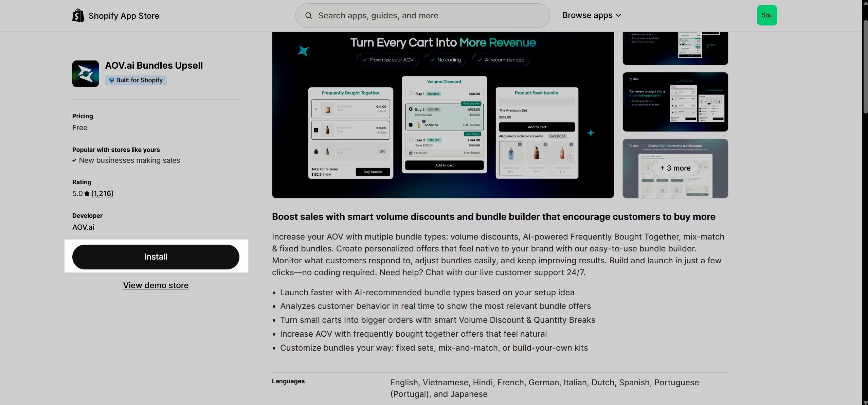
Task: Toggle the second Frequently Bought Together checkbox
Action: tap(316, 130)
